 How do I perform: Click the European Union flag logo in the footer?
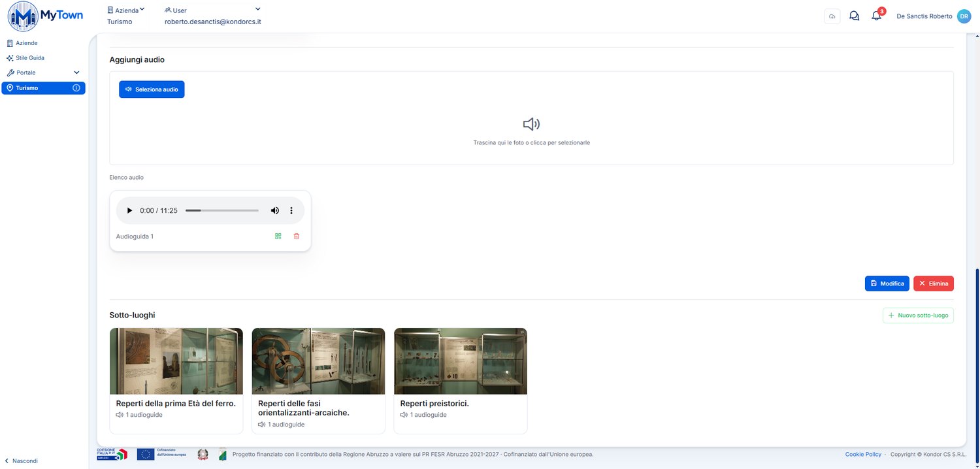coord(161,454)
